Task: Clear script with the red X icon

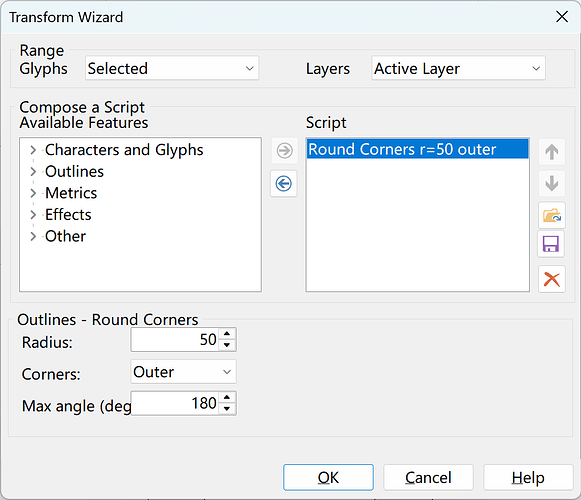Action: coord(552,279)
